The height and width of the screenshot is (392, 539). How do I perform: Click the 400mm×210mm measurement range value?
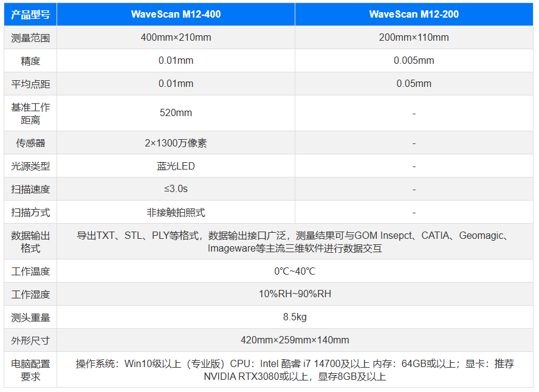click(176, 38)
